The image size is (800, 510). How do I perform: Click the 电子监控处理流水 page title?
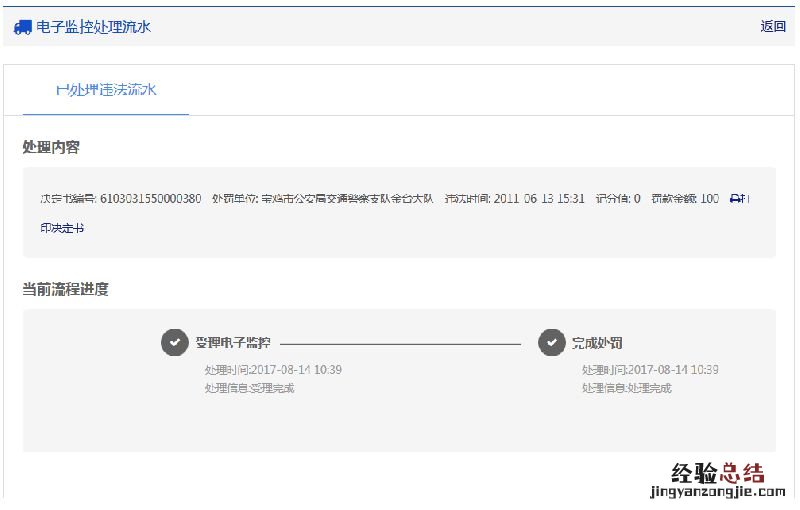point(93,27)
